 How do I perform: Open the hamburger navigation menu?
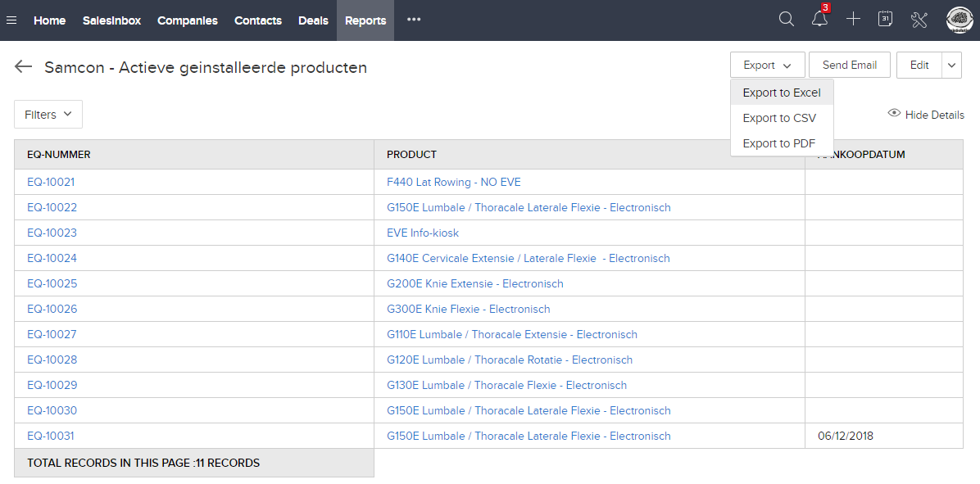[11, 20]
